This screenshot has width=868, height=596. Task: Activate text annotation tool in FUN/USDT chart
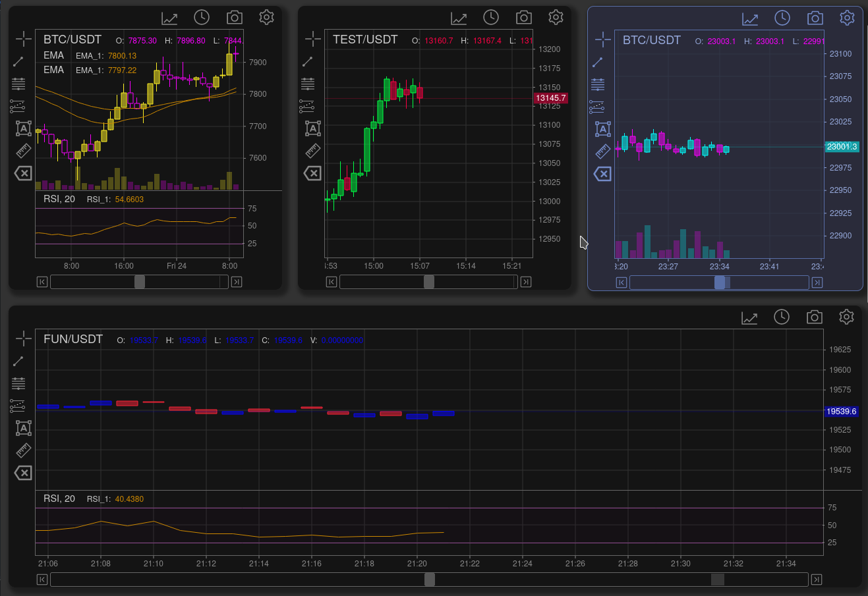click(x=23, y=428)
